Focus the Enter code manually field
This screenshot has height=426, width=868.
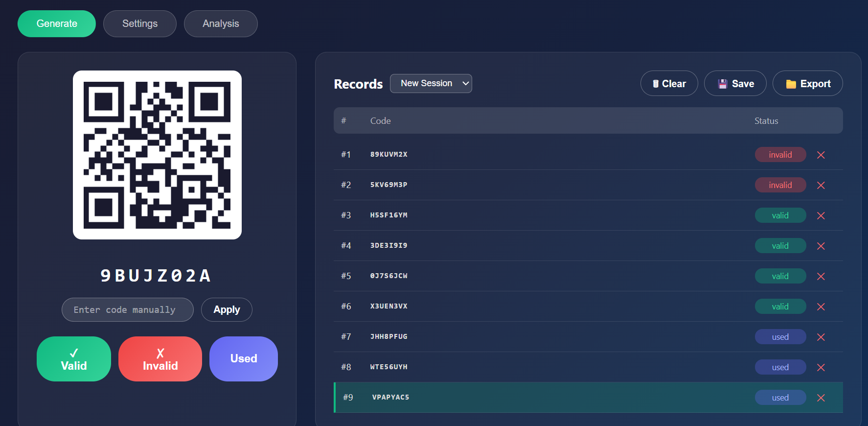click(x=128, y=309)
